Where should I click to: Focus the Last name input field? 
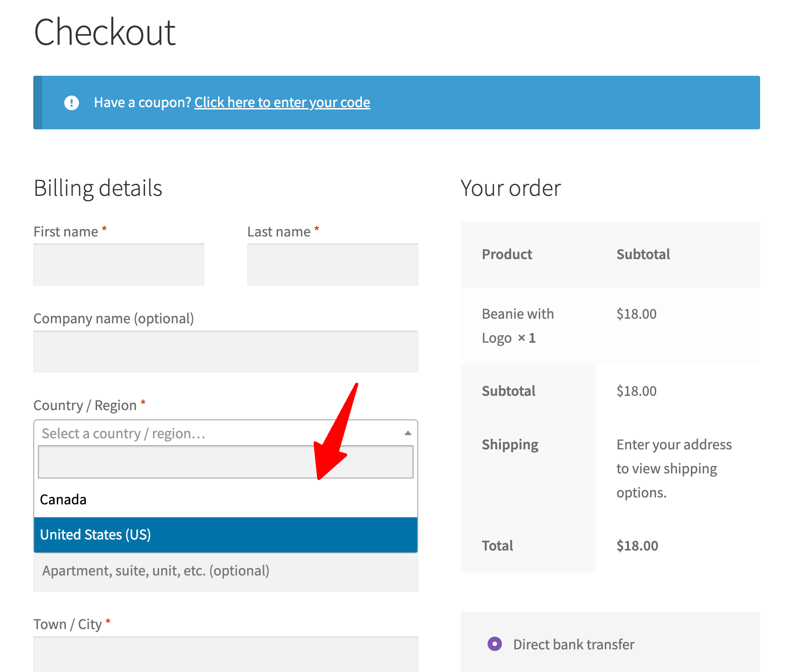[332, 265]
